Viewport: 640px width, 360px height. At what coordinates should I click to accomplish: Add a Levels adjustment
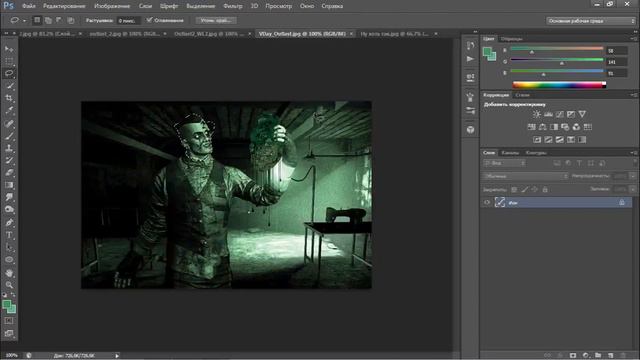point(548,114)
